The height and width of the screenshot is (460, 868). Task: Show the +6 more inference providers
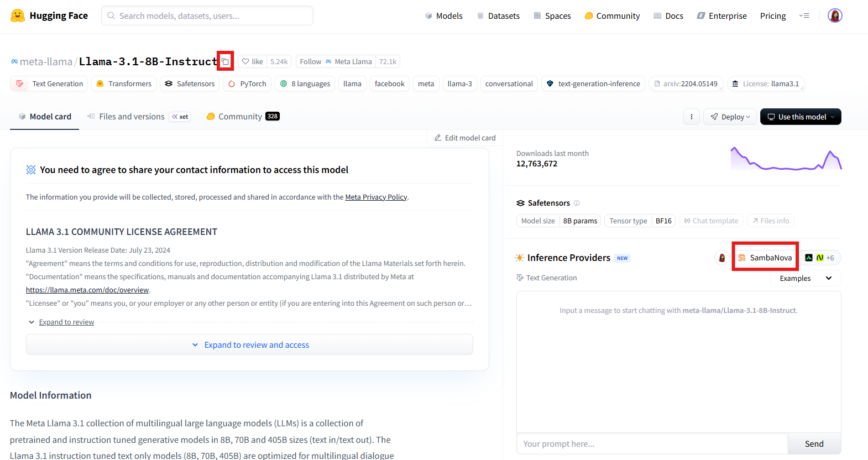pyautogui.click(x=820, y=258)
